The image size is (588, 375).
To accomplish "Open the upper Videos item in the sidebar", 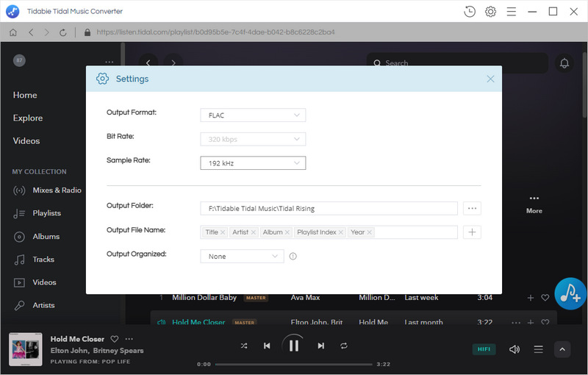I will pyautogui.click(x=26, y=141).
